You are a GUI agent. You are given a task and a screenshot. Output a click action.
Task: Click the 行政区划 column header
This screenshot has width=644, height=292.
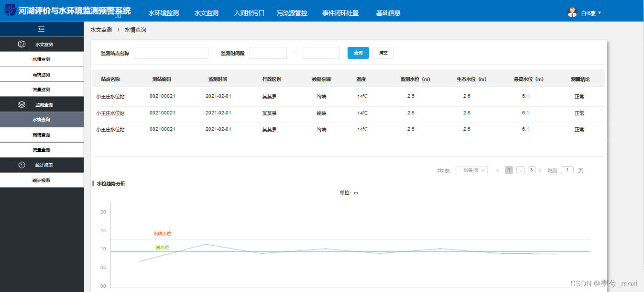[272, 79]
